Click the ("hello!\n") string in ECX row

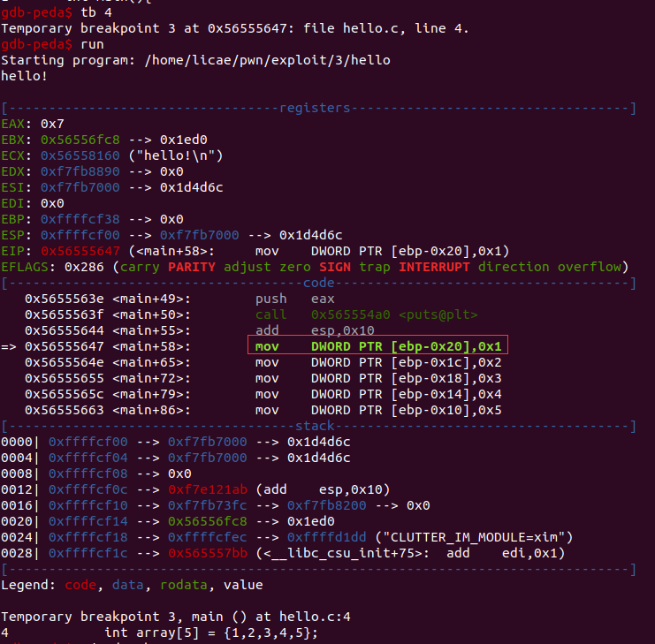(176, 155)
